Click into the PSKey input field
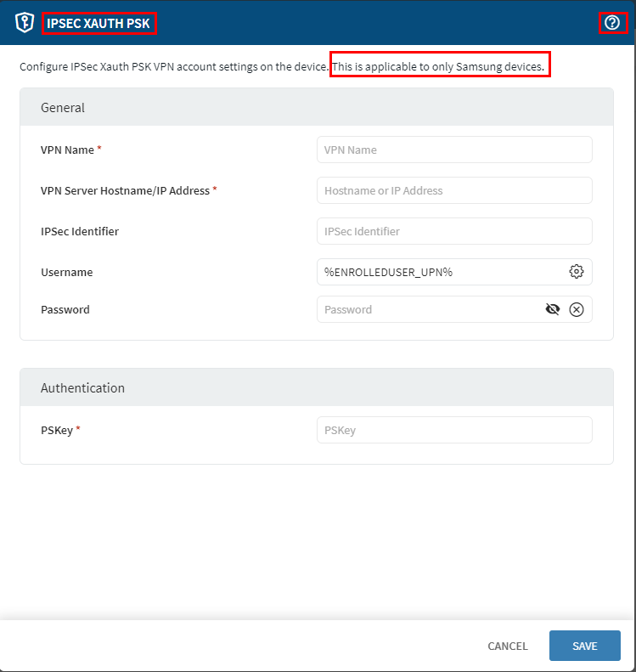636x672 pixels. [x=454, y=430]
